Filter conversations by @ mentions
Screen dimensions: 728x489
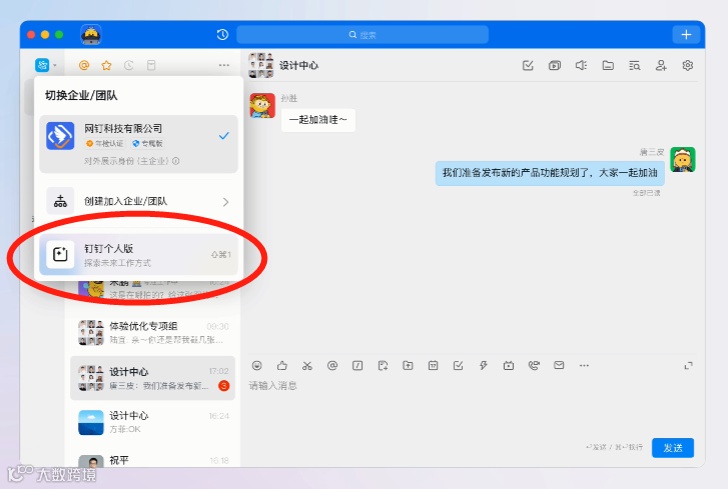84,65
